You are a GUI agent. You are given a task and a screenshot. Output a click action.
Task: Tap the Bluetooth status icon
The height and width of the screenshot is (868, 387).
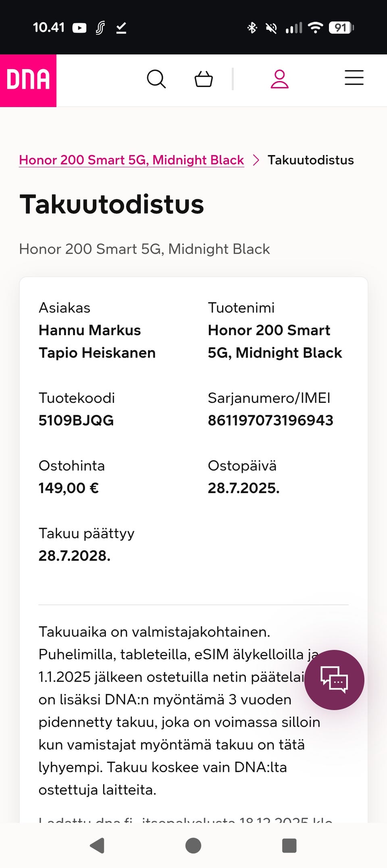(252, 28)
